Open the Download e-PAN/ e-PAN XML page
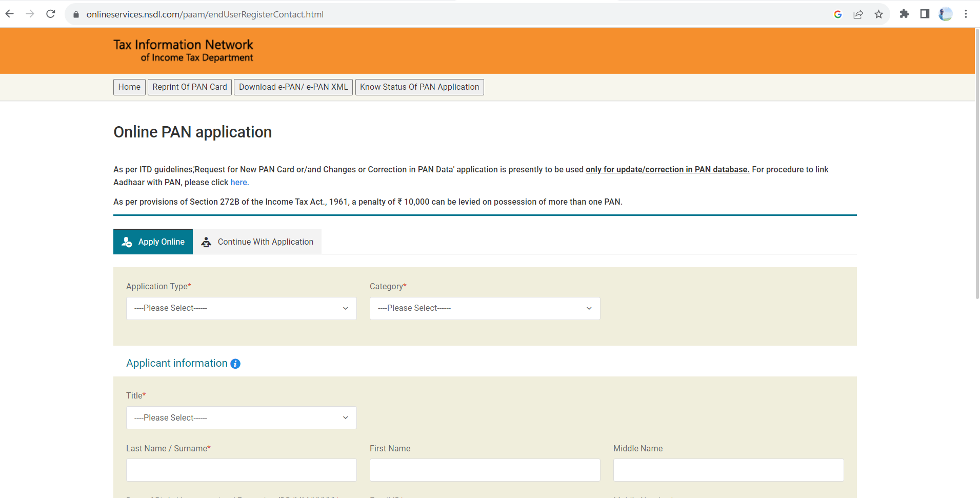The image size is (980, 498). pyautogui.click(x=293, y=87)
